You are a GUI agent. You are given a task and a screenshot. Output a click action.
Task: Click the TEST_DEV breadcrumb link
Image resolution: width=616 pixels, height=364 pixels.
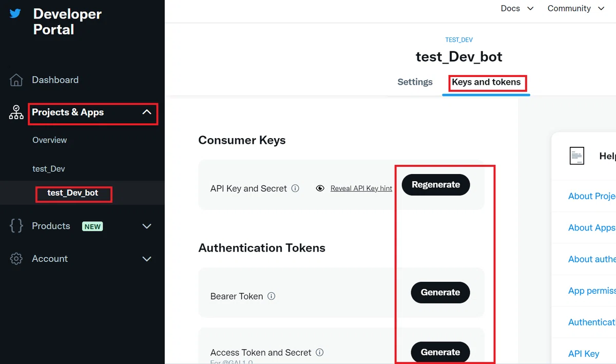point(459,40)
